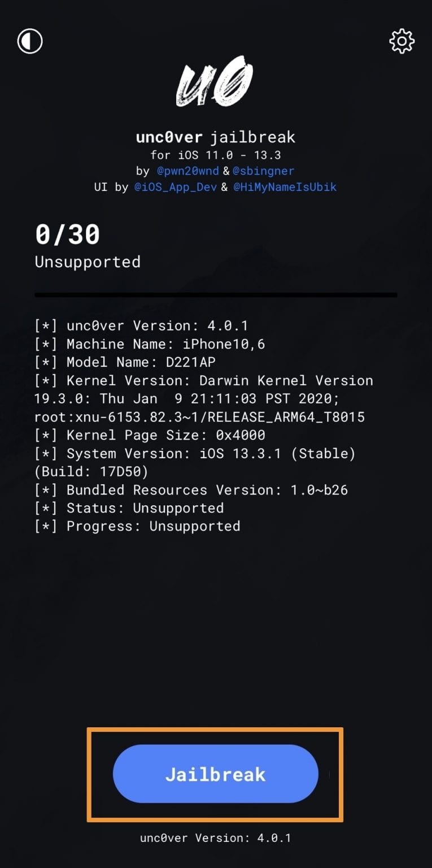Open settings with the gear icon
The width and height of the screenshot is (432, 868).
[402, 41]
